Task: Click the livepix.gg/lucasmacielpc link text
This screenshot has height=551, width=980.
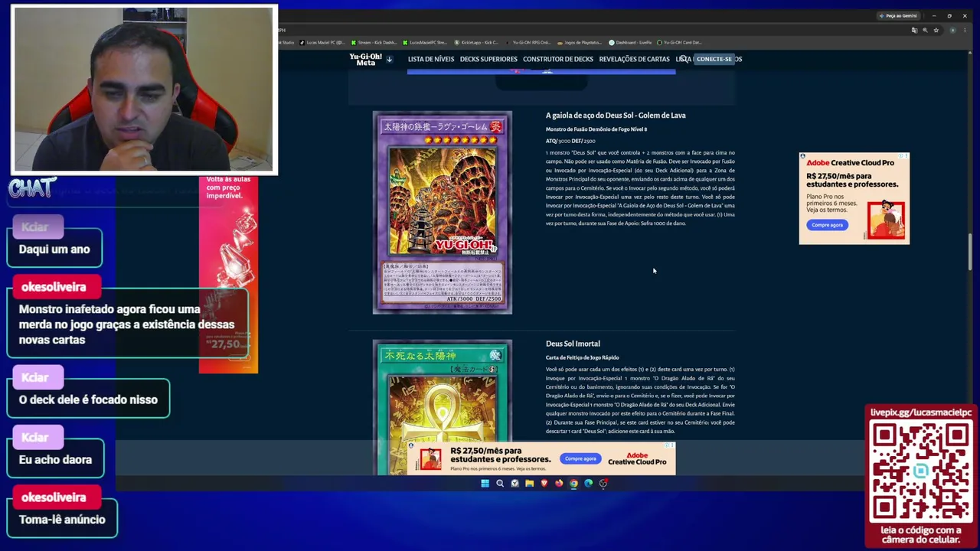Action: (921, 412)
